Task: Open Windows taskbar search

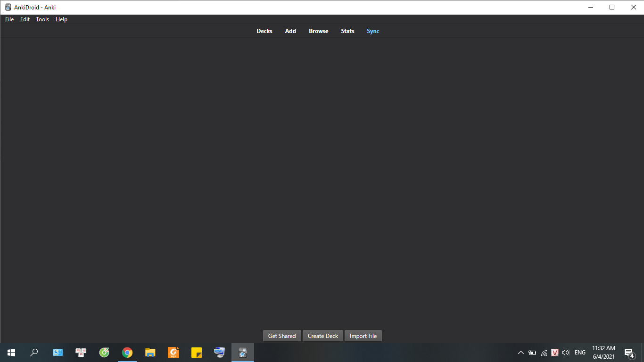Action: click(34, 353)
